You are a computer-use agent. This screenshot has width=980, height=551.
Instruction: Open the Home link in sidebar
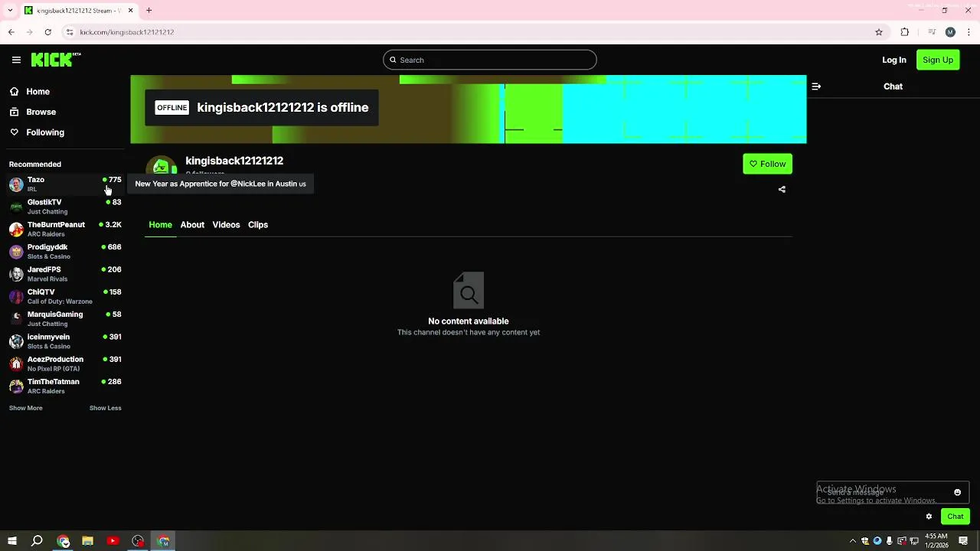38,92
